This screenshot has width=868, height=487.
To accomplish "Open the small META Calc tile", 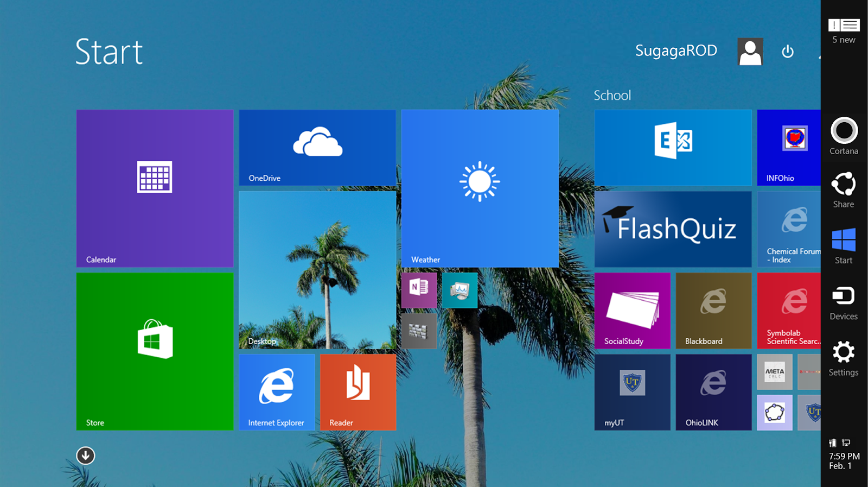I will [775, 372].
